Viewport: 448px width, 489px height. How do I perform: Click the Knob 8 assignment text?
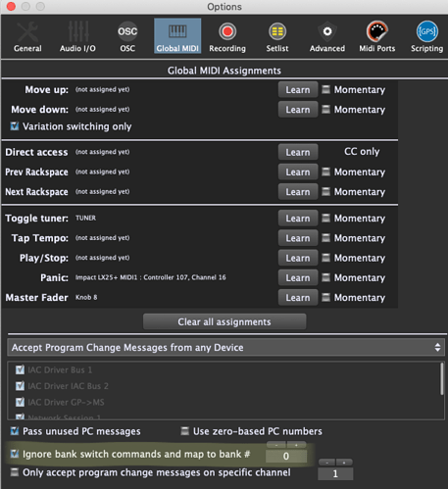86,297
